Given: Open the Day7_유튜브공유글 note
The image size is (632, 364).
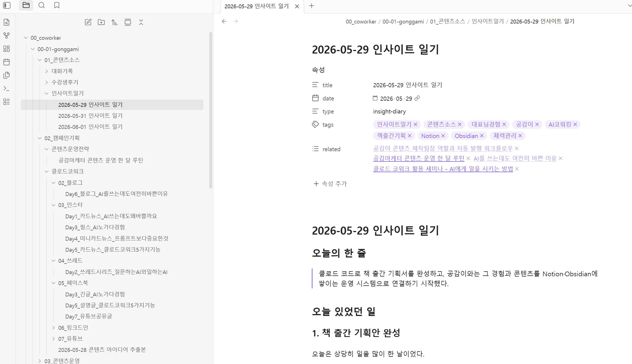Looking at the screenshot, I should [89, 317].
